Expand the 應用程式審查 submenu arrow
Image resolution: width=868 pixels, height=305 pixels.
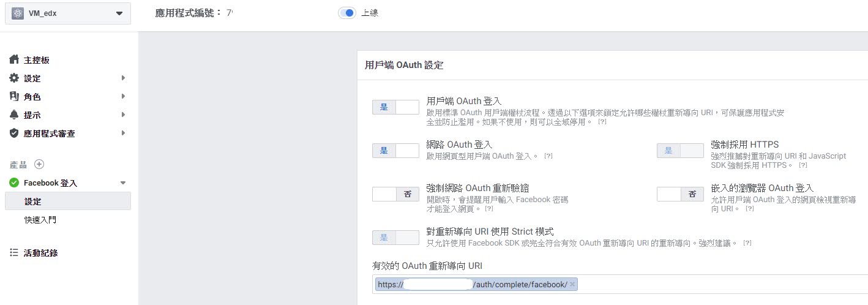click(x=123, y=133)
